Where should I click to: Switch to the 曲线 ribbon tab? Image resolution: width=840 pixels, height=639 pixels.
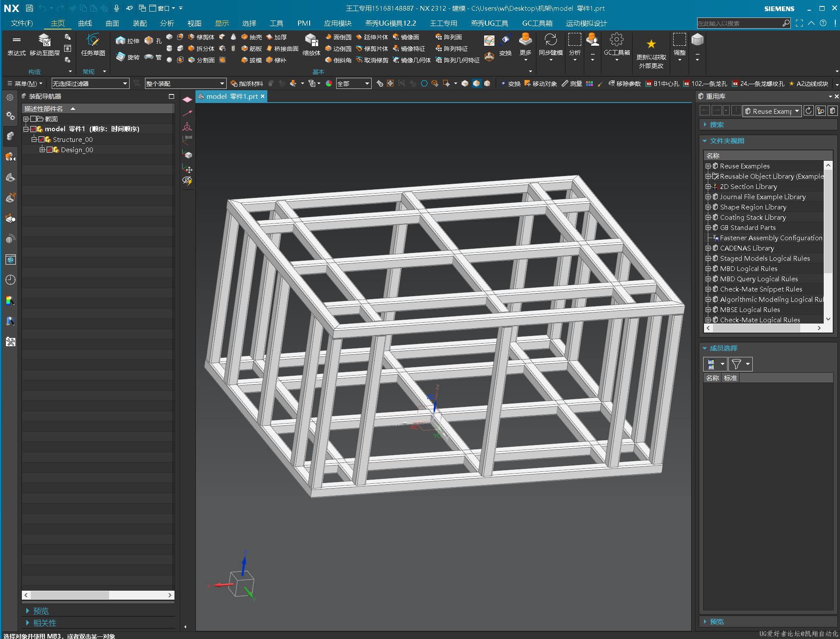point(85,23)
